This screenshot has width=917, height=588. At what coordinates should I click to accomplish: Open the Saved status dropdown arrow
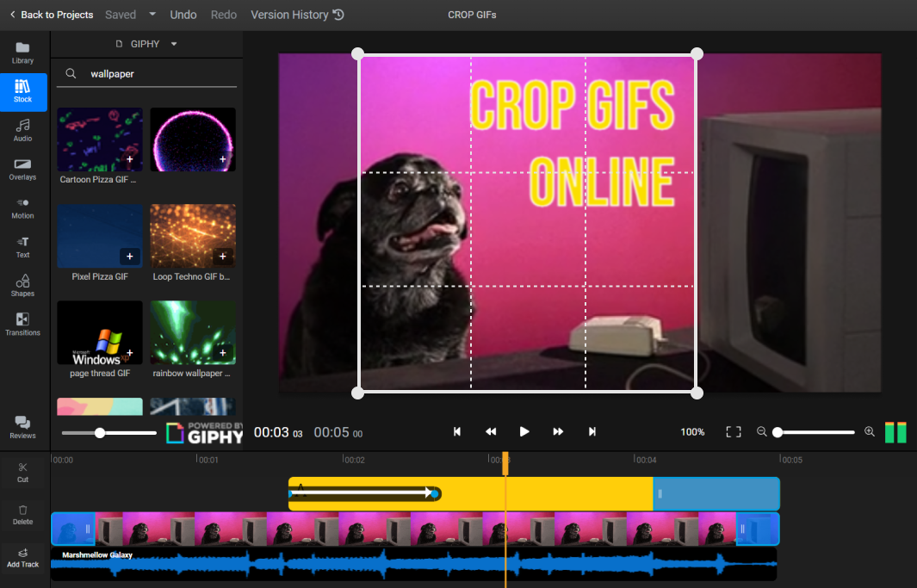(152, 14)
